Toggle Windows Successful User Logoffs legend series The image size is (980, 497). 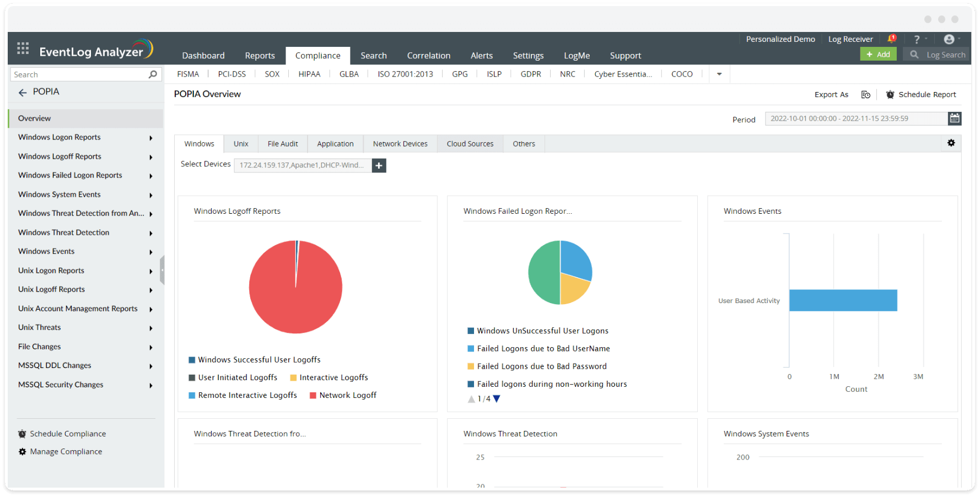point(255,360)
